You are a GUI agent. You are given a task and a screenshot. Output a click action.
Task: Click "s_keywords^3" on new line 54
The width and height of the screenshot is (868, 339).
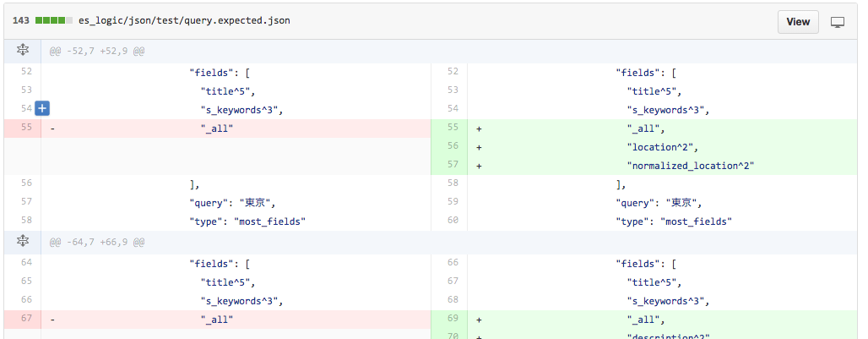point(668,110)
